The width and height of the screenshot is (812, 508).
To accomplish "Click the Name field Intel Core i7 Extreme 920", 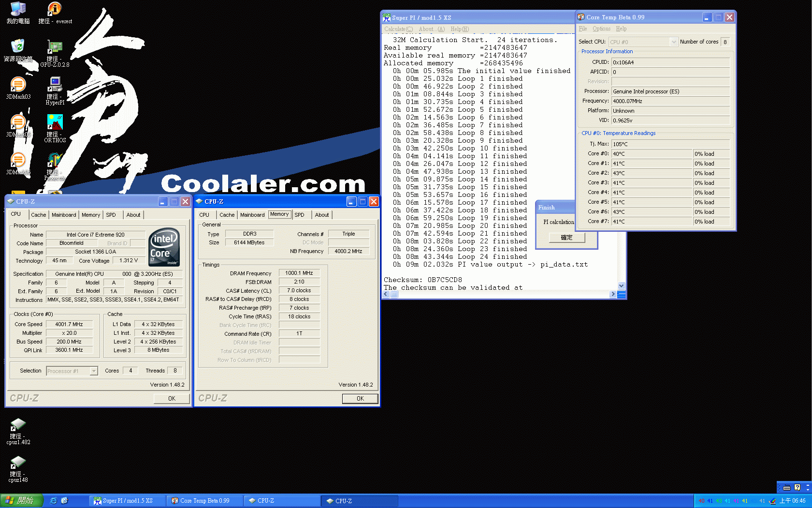I will click(96, 235).
